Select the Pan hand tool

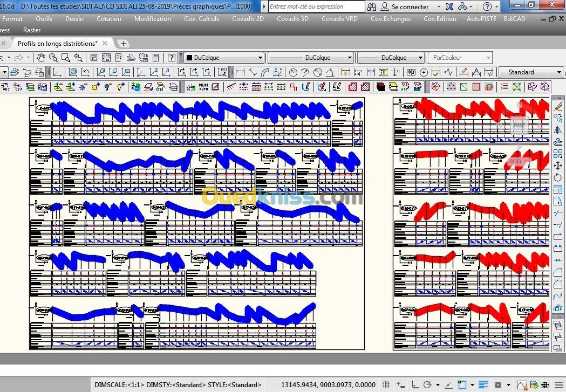41,58
